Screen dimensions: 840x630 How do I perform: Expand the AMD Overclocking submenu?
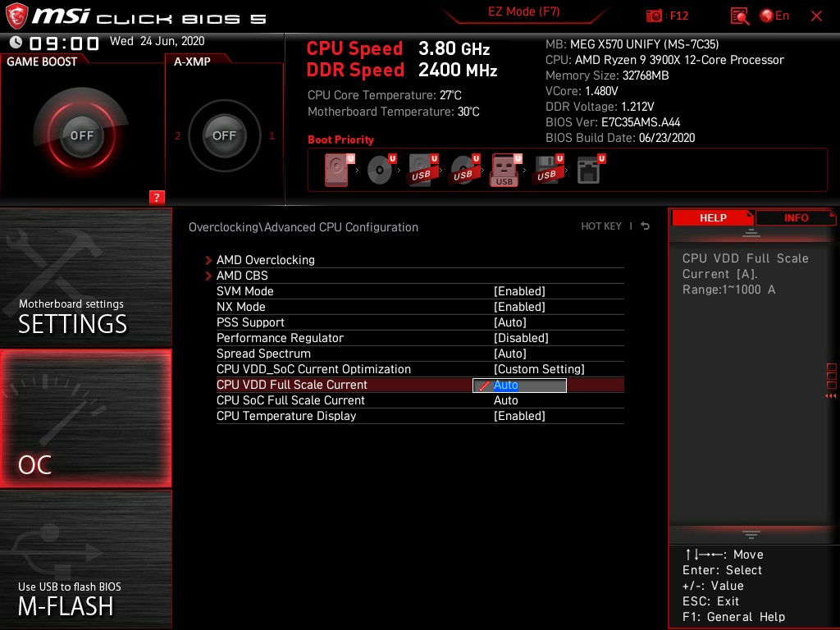click(266, 260)
